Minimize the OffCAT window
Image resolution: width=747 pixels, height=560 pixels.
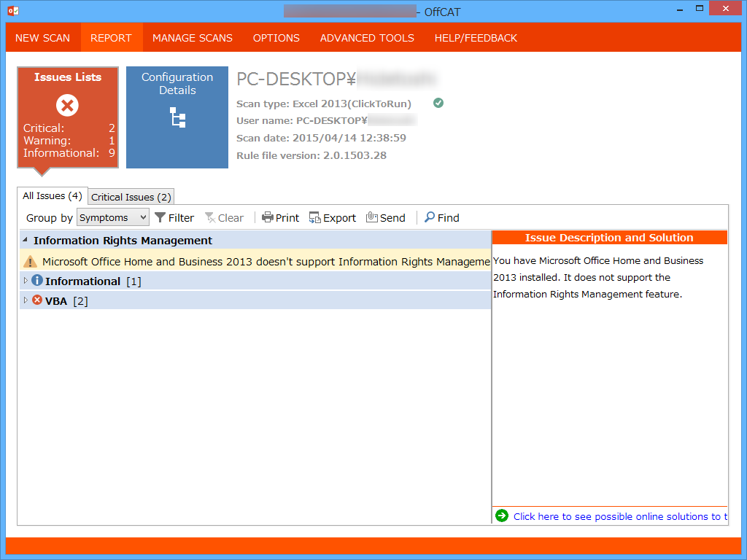tap(680, 9)
